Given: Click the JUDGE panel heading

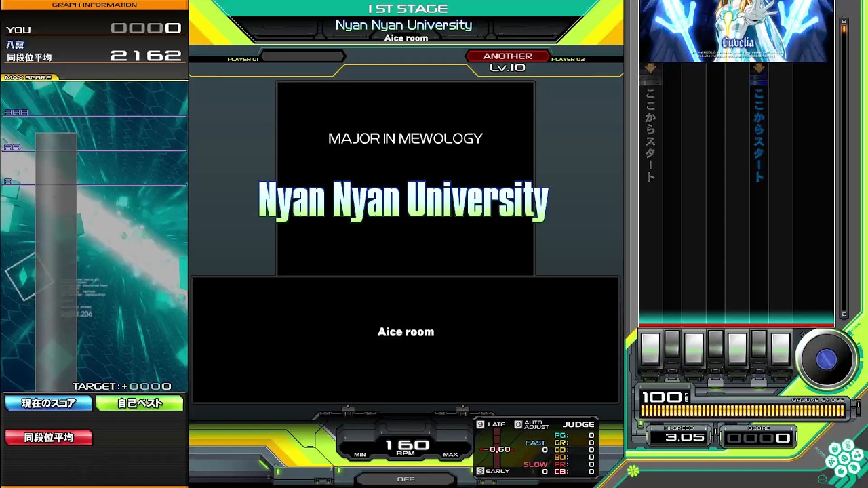Looking at the screenshot, I should 578,424.
